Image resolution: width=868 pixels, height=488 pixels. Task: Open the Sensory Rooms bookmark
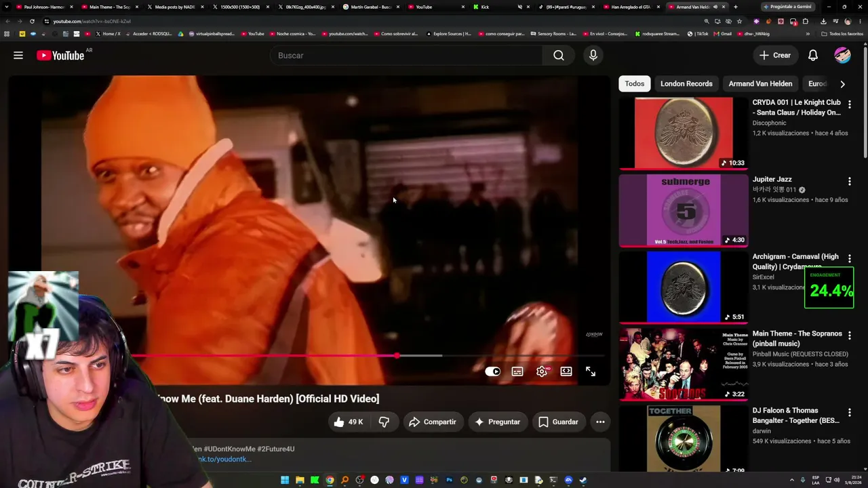click(553, 33)
